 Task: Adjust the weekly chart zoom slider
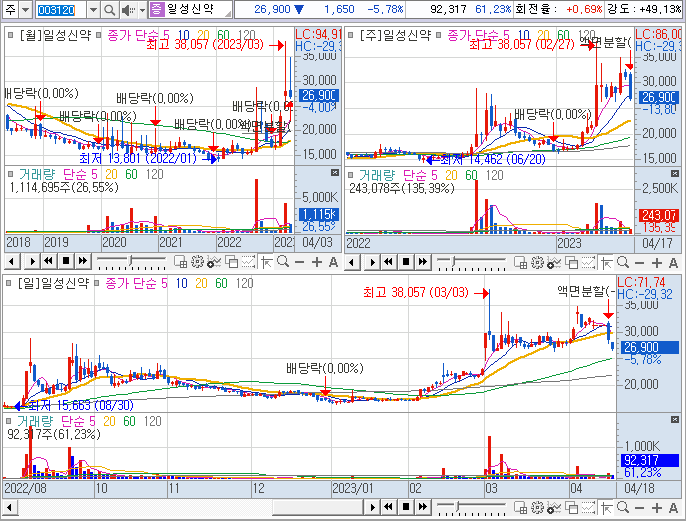point(455,262)
